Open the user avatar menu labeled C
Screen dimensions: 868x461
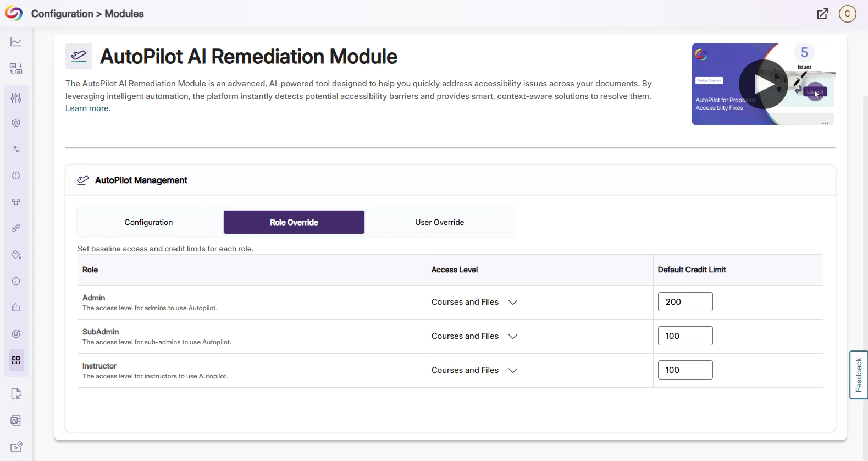[848, 14]
